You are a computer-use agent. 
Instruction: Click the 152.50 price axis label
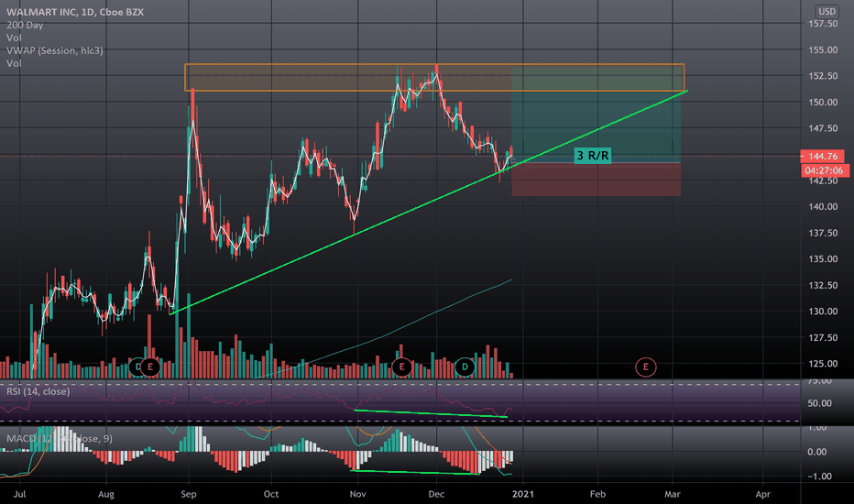point(823,76)
